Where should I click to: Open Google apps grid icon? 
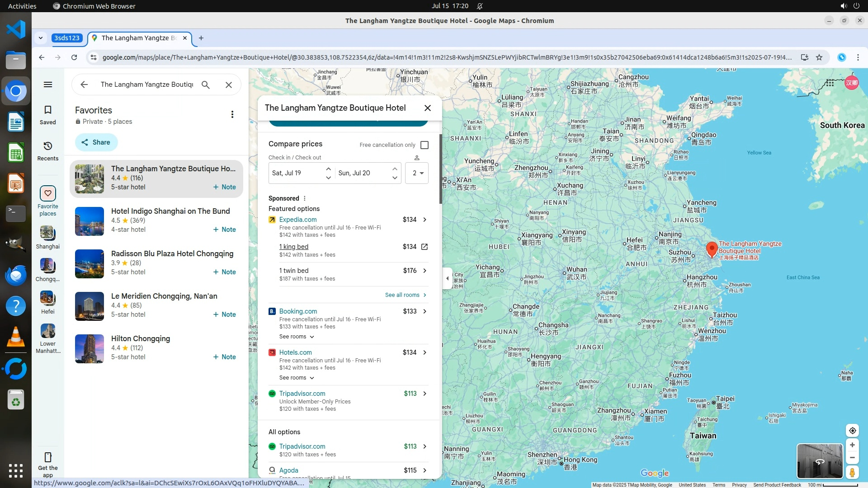click(830, 83)
